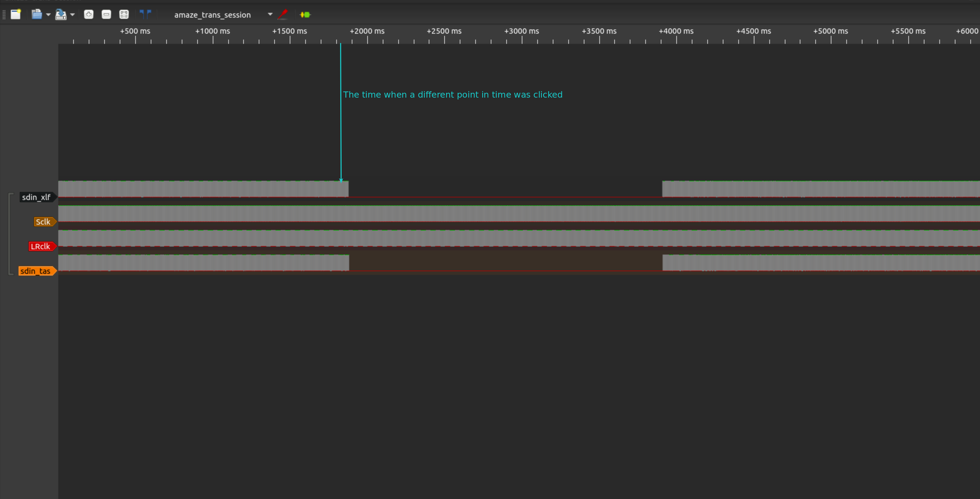This screenshot has height=499, width=980.
Task: Click the Sclk waveform trace
Action: 519,213
